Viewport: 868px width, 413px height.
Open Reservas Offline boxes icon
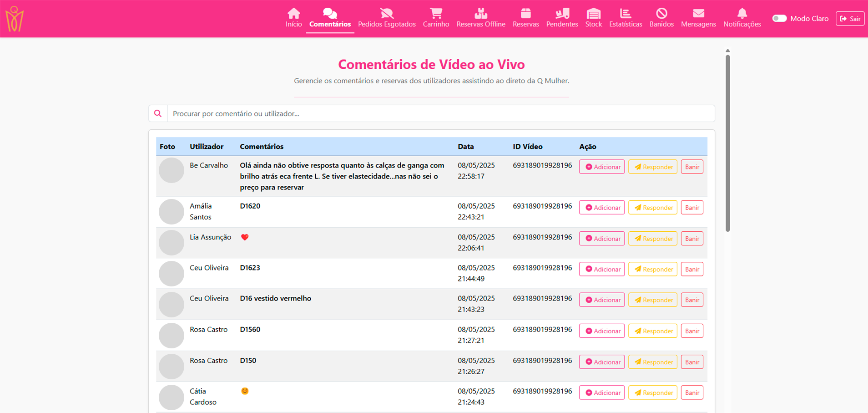coord(480,13)
